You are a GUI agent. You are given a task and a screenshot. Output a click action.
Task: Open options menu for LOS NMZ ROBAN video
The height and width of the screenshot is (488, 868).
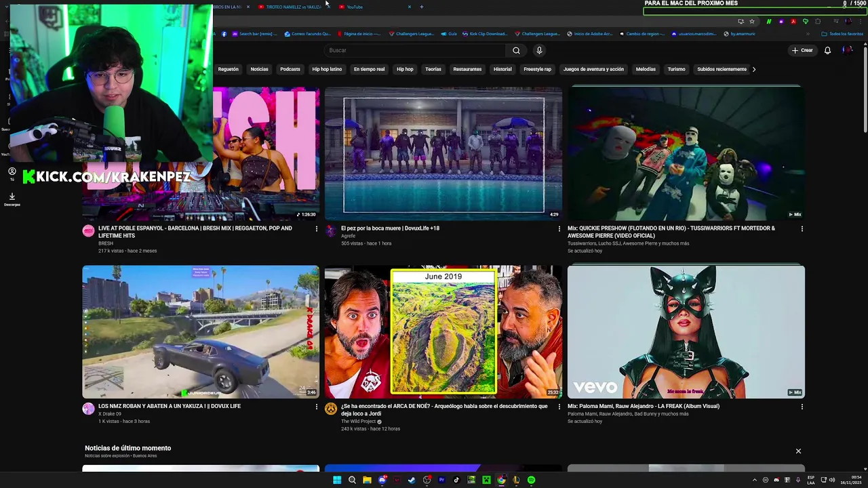pyautogui.click(x=316, y=407)
